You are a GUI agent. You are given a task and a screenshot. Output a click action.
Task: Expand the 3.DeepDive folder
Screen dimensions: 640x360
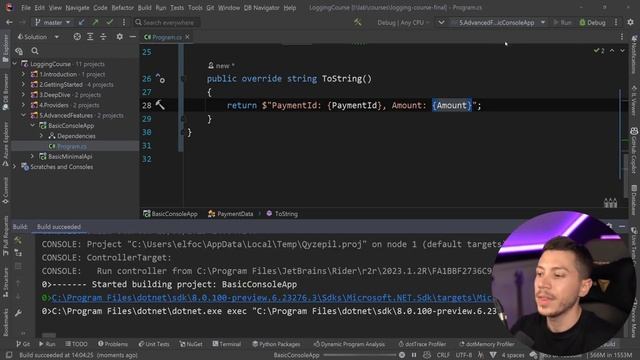(x=23, y=95)
